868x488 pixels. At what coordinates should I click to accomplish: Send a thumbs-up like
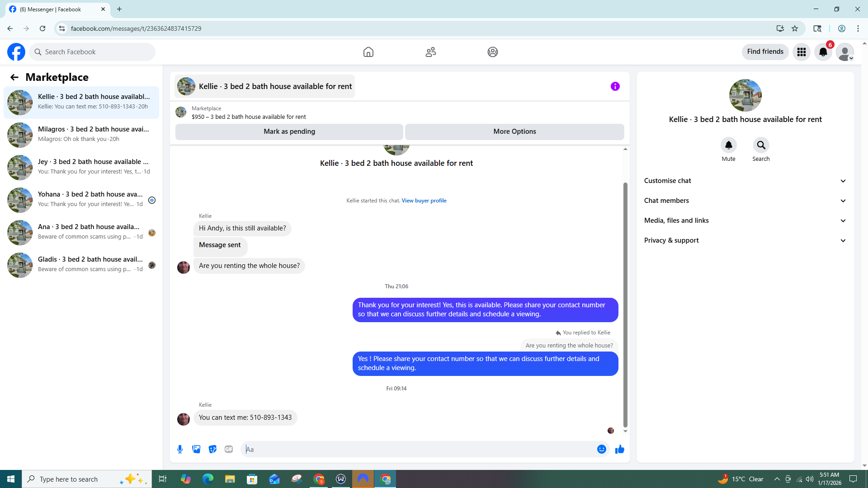click(x=619, y=449)
